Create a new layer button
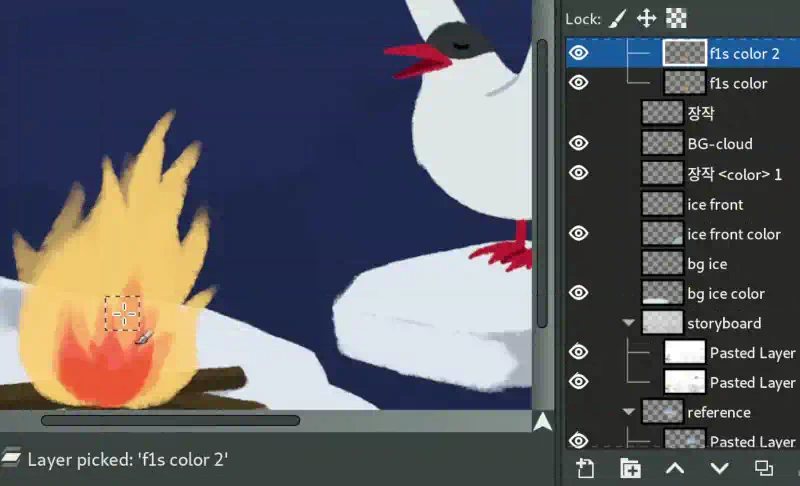 pyautogui.click(x=585, y=468)
